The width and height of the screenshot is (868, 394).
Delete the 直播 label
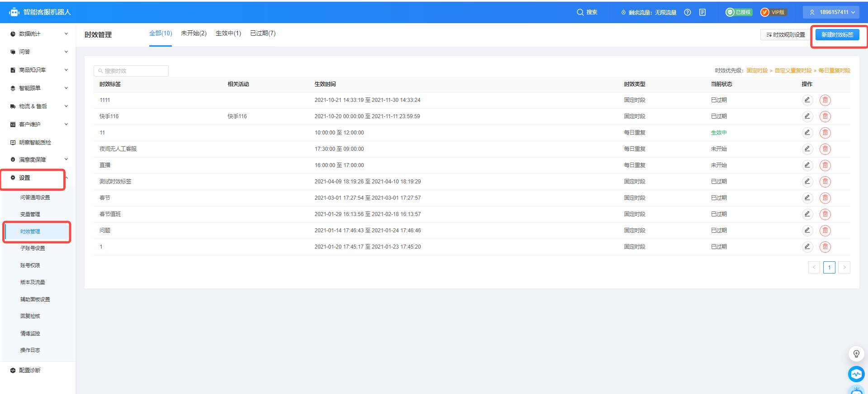(825, 165)
